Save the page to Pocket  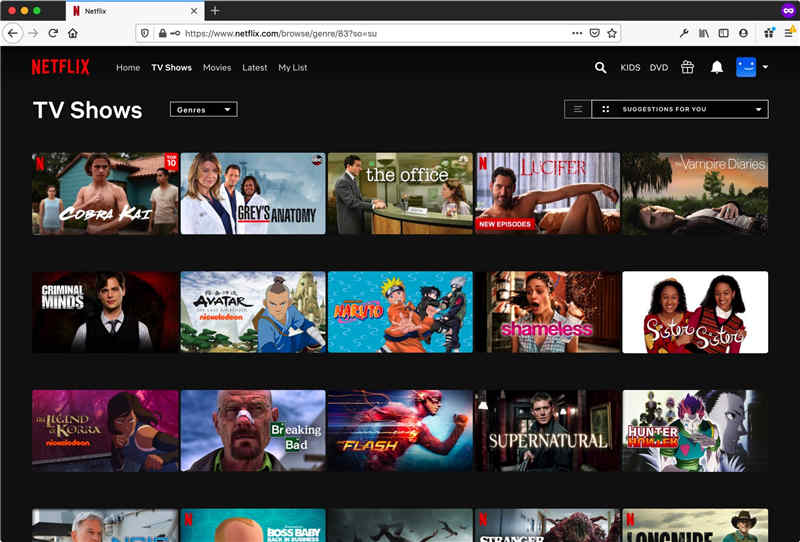point(595,33)
